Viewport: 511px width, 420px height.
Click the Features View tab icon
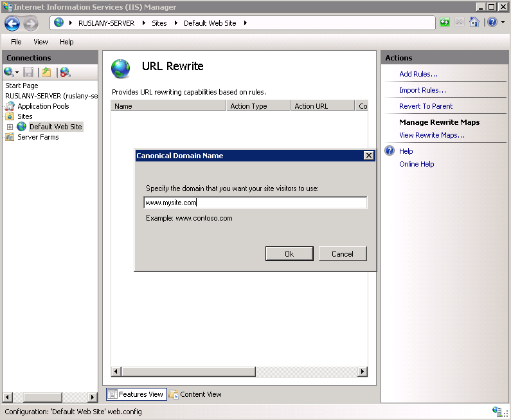[112, 394]
